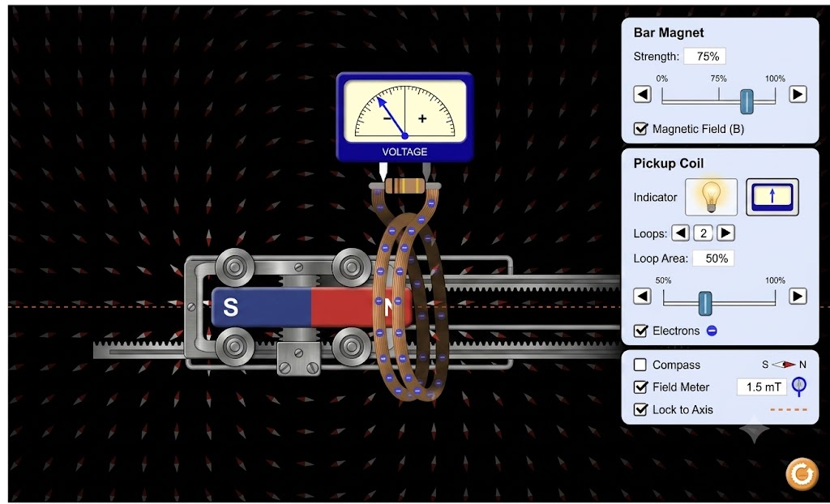Click the 100% tick label on strength slider
The width and height of the screenshot is (830, 504).
[775, 79]
